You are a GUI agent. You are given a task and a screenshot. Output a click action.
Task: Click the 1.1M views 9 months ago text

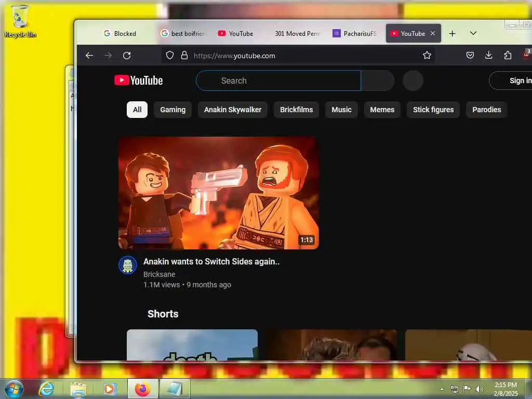187,285
